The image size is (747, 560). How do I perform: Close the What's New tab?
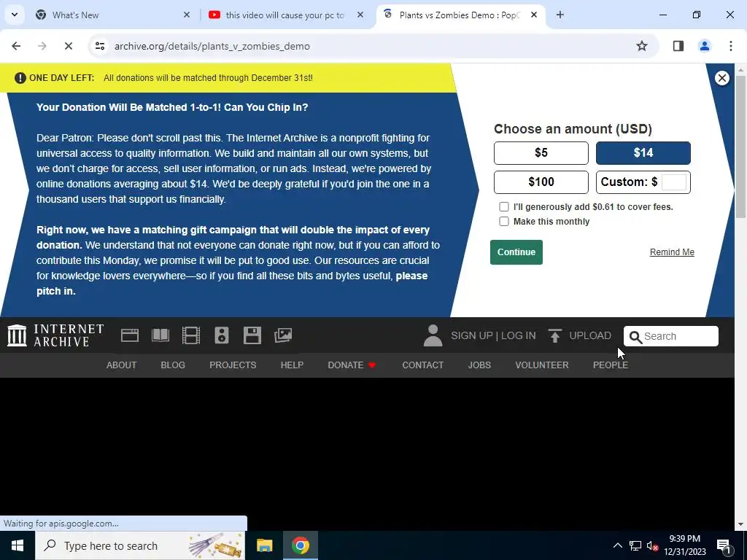tap(187, 15)
